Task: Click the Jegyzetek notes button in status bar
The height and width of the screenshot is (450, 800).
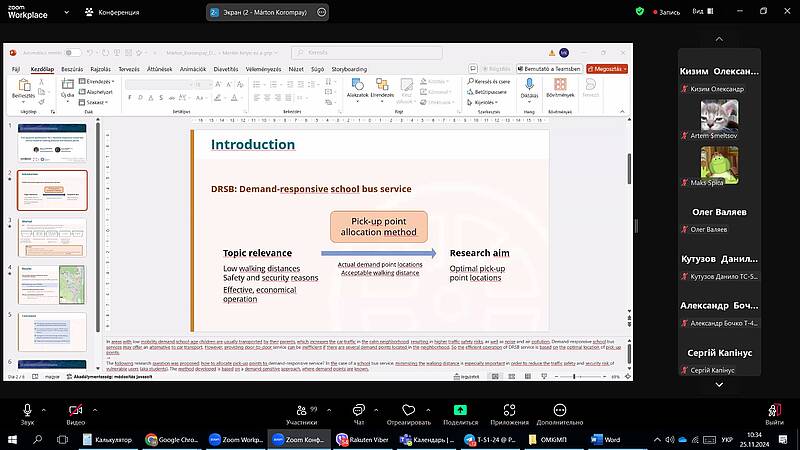Action: (466, 377)
